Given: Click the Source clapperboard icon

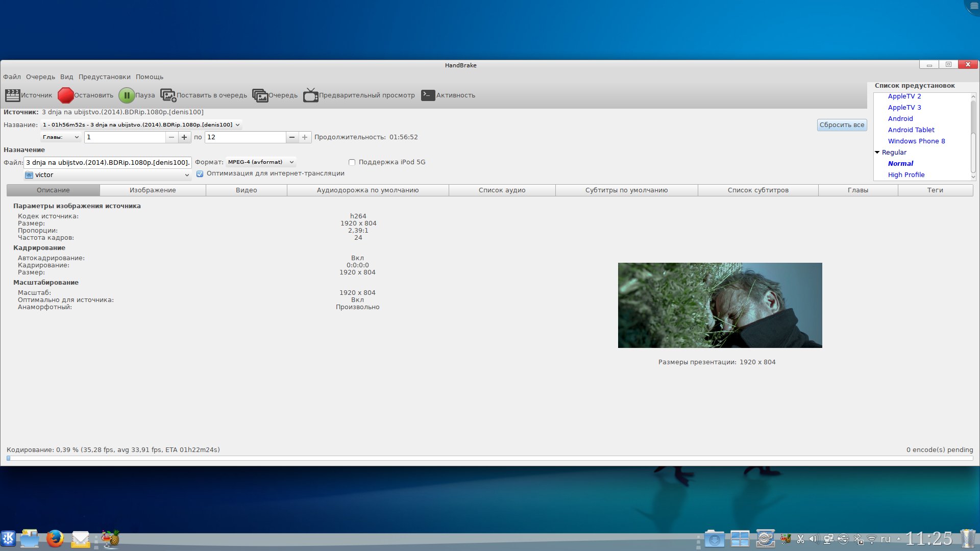Looking at the screenshot, I should [x=12, y=95].
